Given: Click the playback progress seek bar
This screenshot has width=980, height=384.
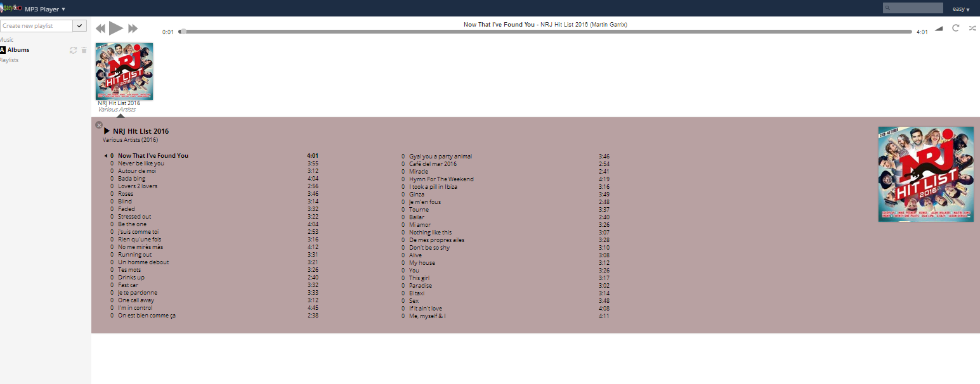Looking at the screenshot, I should point(546,31).
